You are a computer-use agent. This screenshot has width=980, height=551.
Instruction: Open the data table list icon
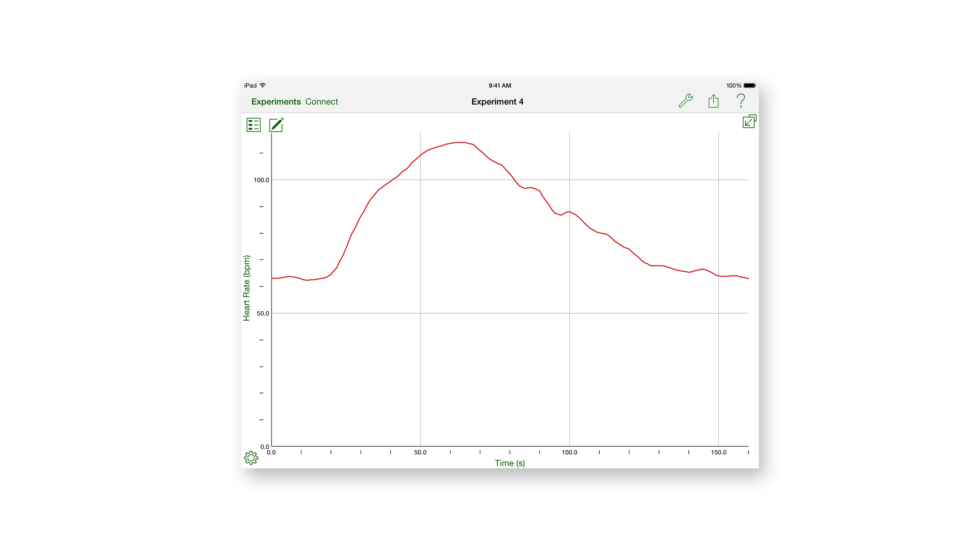tap(254, 125)
